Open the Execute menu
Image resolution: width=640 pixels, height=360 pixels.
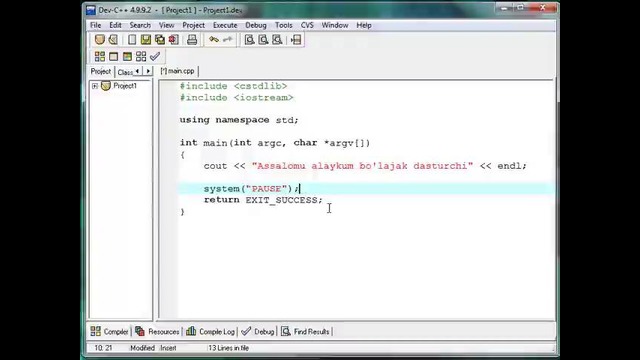tap(225, 25)
